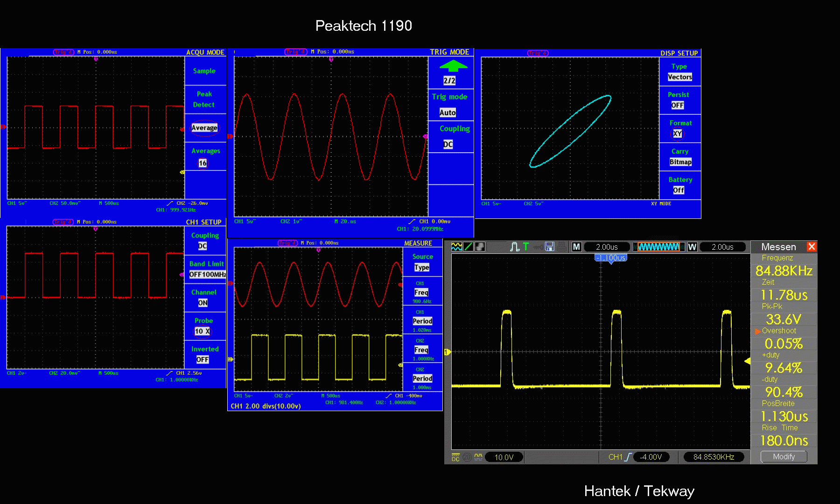Click the green T trigger icon

pos(526,247)
